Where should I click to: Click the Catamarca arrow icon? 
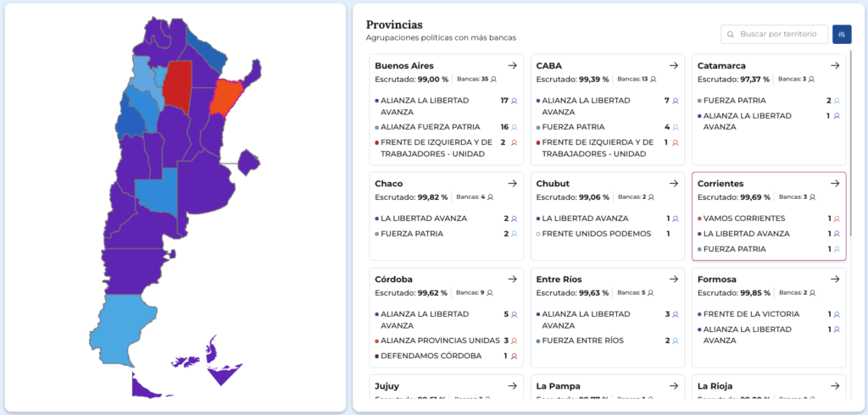coord(835,65)
